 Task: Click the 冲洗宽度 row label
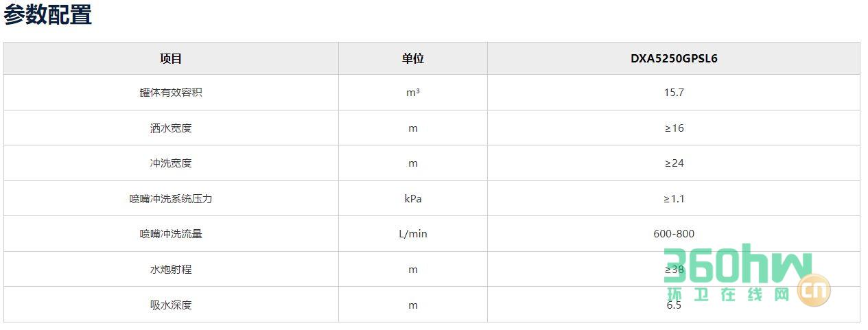pyautogui.click(x=171, y=163)
